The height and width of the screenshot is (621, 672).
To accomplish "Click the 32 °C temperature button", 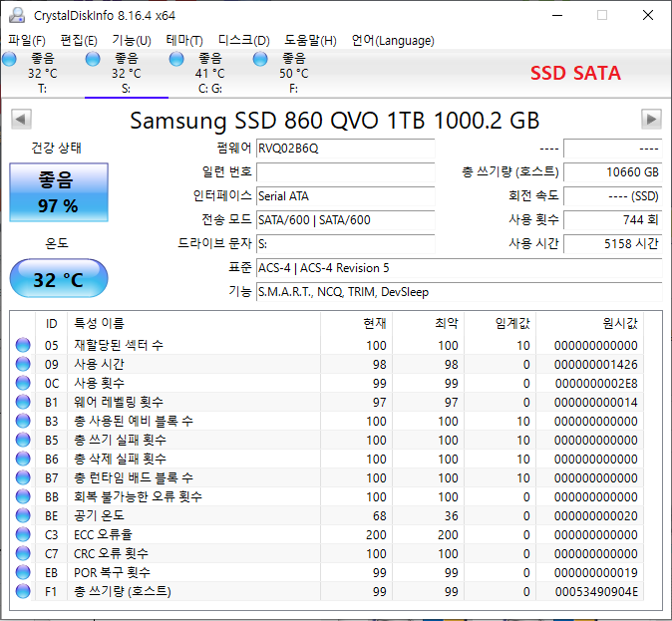I will click(x=59, y=278).
